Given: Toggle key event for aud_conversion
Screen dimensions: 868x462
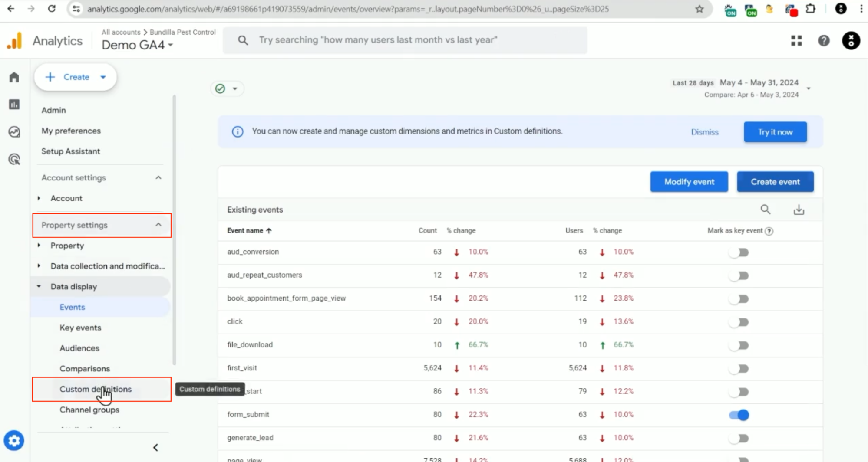Looking at the screenshot, I should tap(739, 252).
